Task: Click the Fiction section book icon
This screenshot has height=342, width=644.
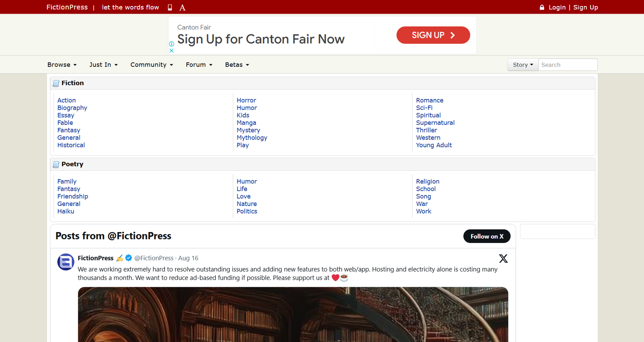Action: click(x=56, y=83)
